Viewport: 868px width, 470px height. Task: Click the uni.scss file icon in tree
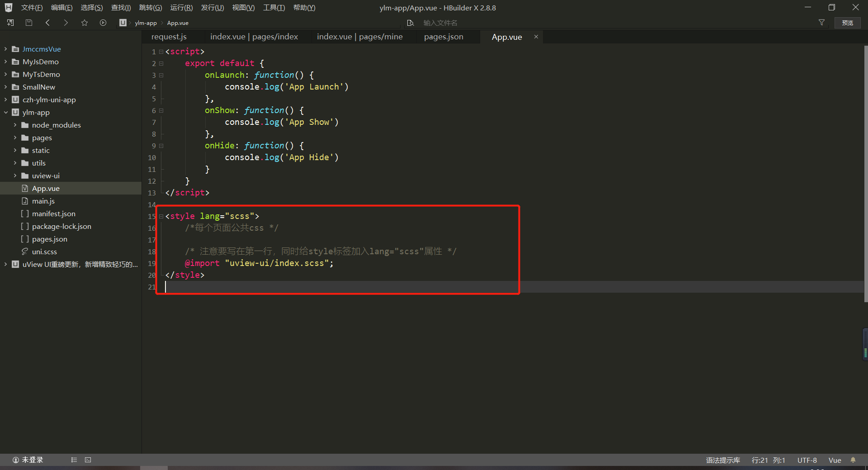click(x=25, y=252)
